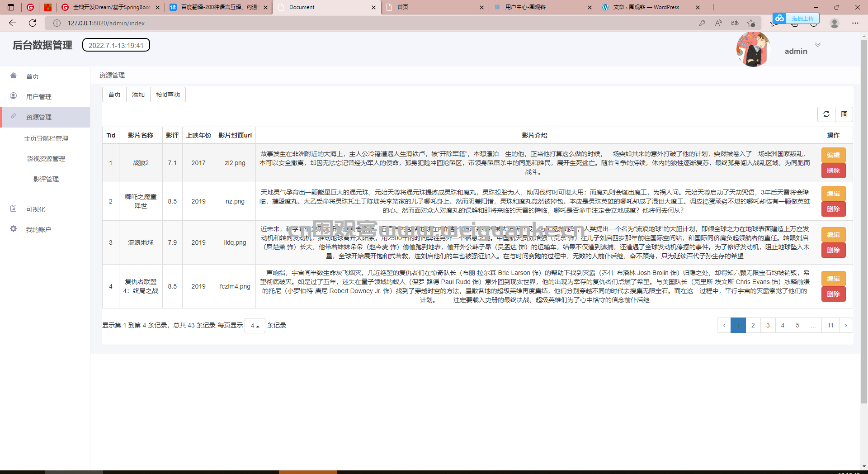Click the 后台数据管理 header title

(x=42, y=45)
